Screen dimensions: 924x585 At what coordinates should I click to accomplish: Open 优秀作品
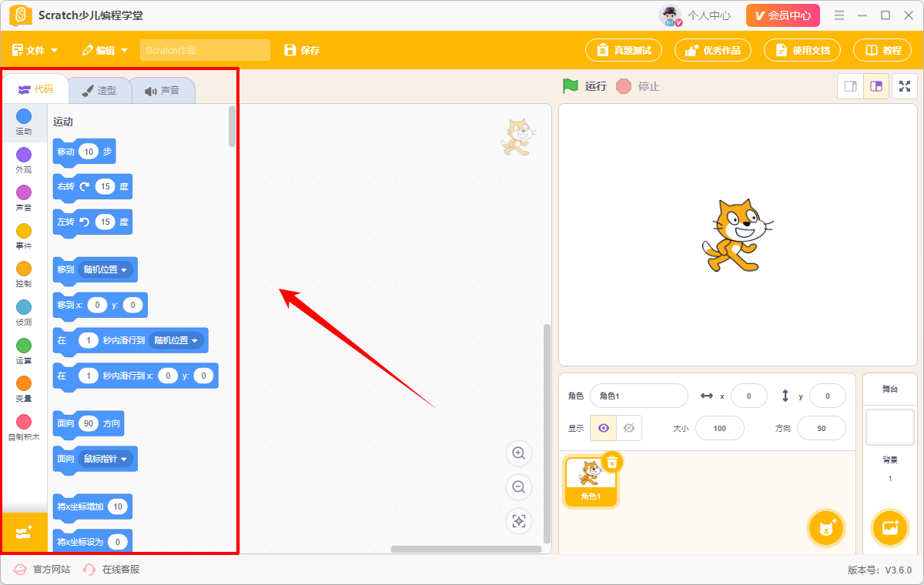713,50
